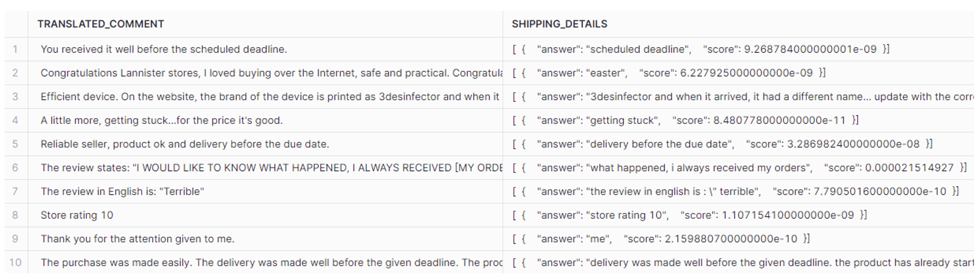Select row number 6

pos(16,167)
